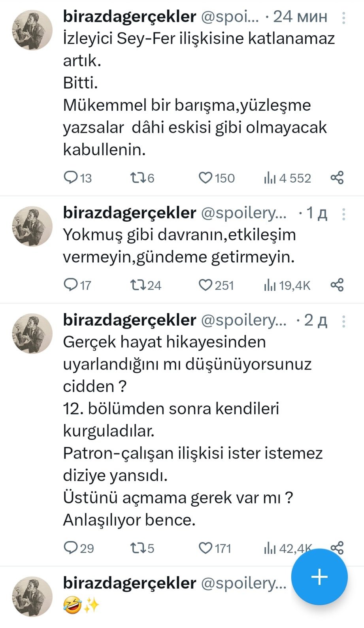
Task: Open birazdagerçekler profile from the first tweet's name
Action: [x=129, y=17]
